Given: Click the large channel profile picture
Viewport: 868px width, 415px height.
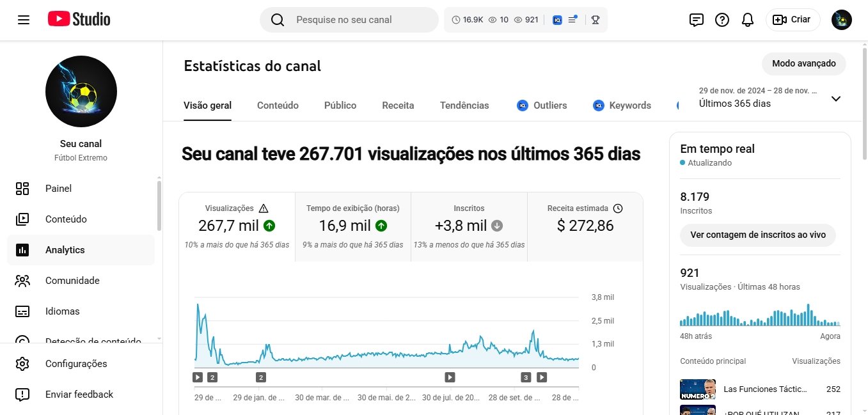Looking at the screenshot, I should (81, 91).
